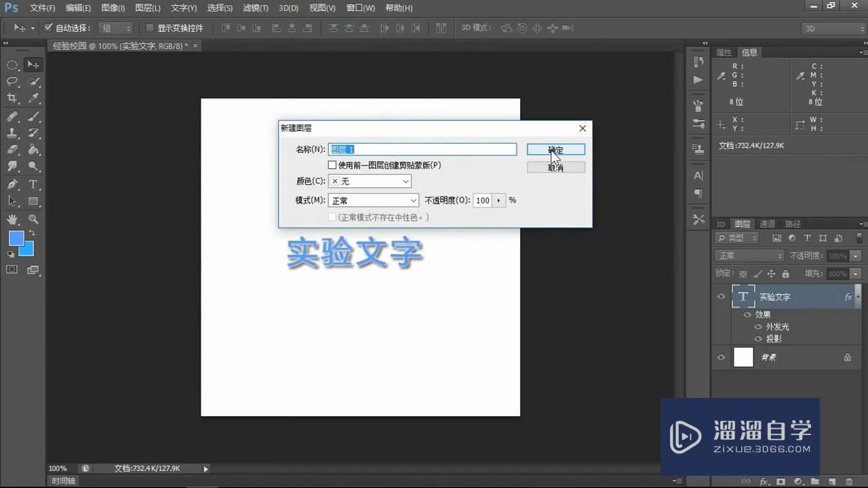This screenshot has width=868, height=488.
Task: Select the Eyedropper tool
Action: point(33,98)
